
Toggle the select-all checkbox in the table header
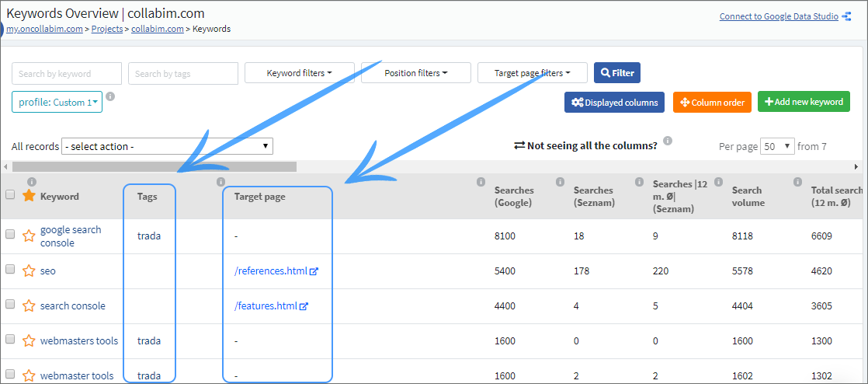(10, 194)
